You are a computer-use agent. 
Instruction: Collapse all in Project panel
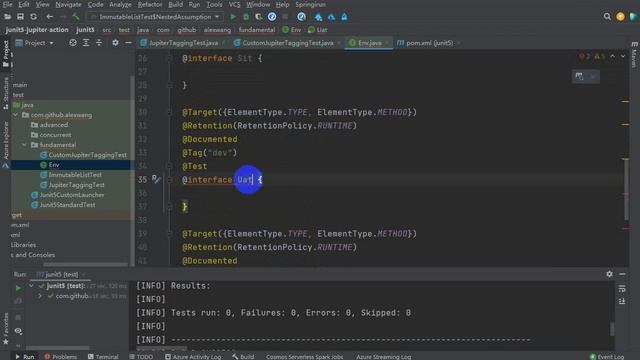pos(99,42)
